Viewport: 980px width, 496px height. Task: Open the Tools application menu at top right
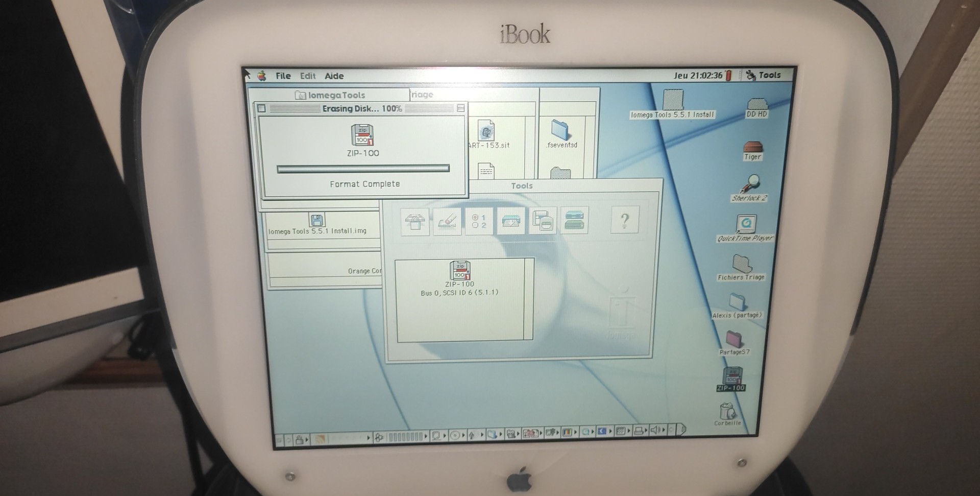point(764,75)
